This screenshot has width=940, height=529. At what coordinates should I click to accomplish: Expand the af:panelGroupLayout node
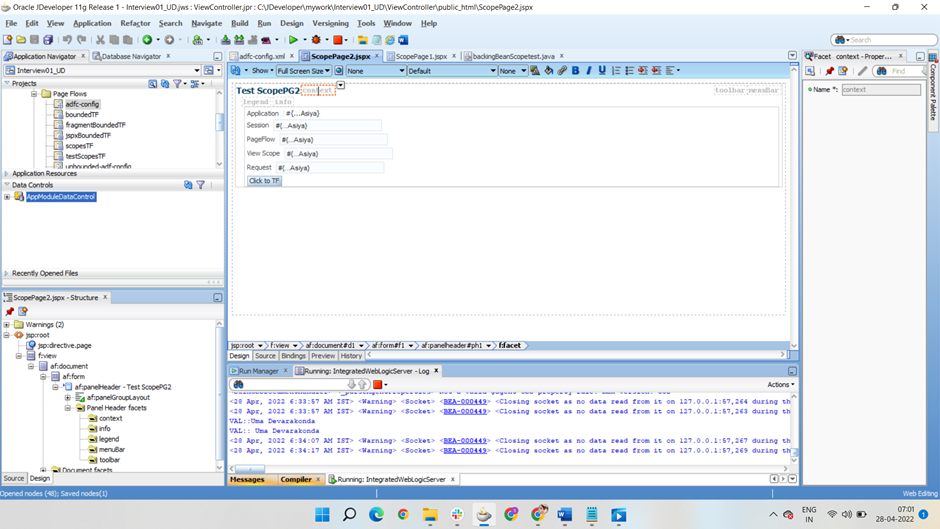[68, 397]
